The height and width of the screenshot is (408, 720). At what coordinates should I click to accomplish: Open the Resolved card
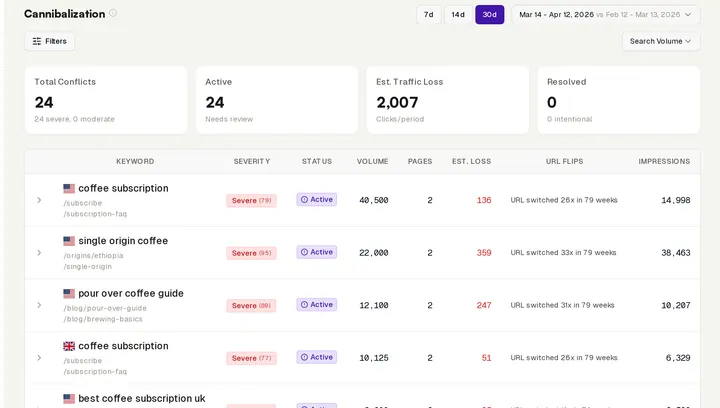(x=619, y=100)
